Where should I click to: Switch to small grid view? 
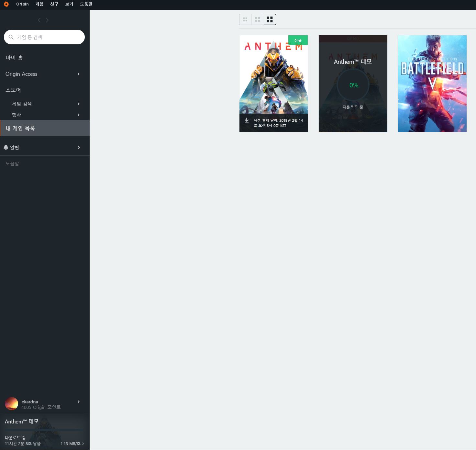point(245,19)
